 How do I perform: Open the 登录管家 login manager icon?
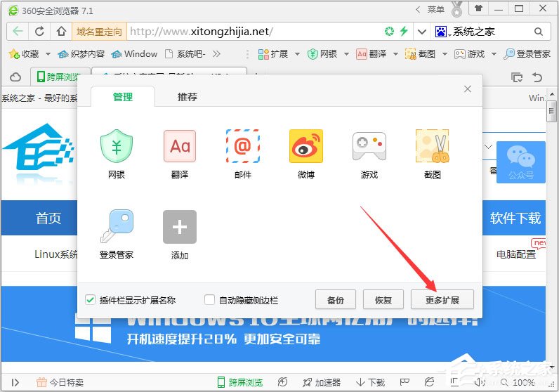[117, 227]
